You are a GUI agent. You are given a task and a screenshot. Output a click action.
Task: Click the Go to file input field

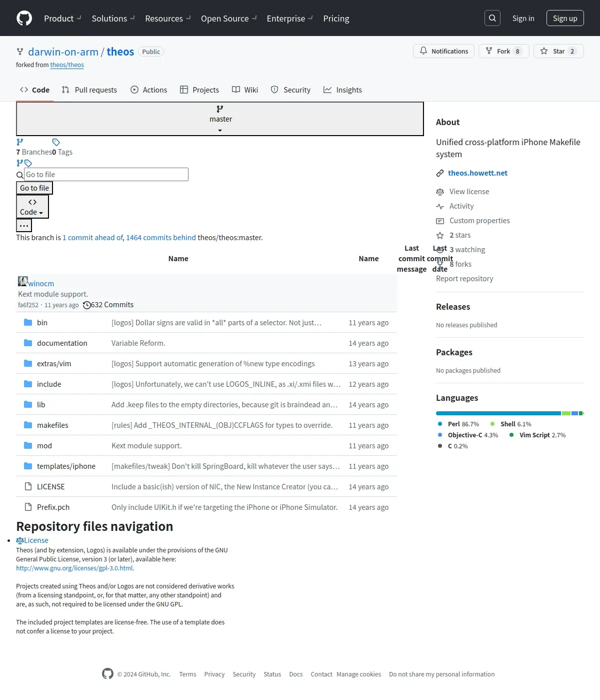(x=106, y=175)
